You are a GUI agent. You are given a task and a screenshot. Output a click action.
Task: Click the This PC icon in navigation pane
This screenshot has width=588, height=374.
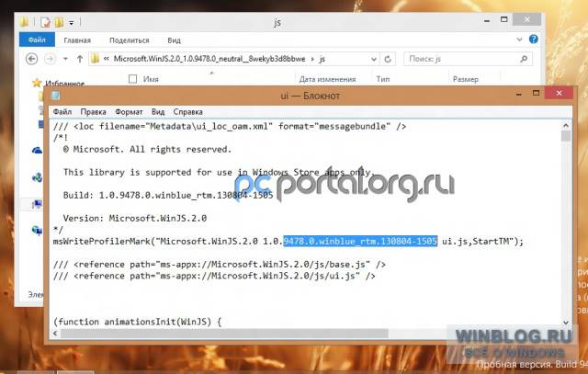tap(37, 204)
